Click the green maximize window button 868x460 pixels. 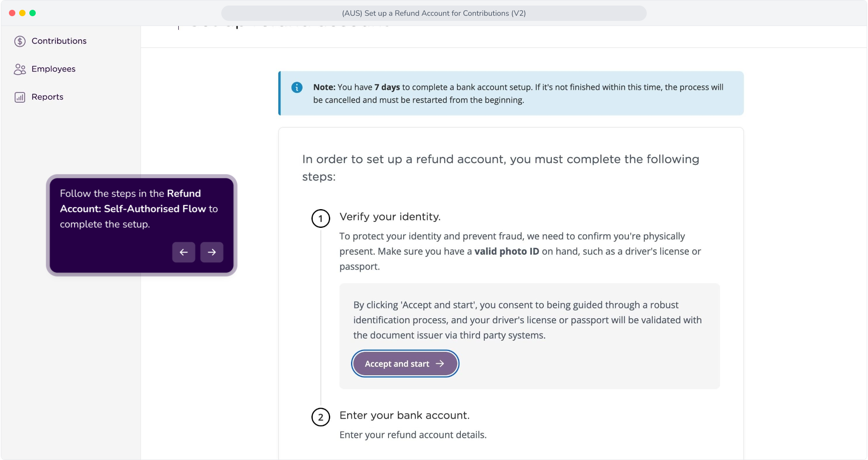[32, 13]
